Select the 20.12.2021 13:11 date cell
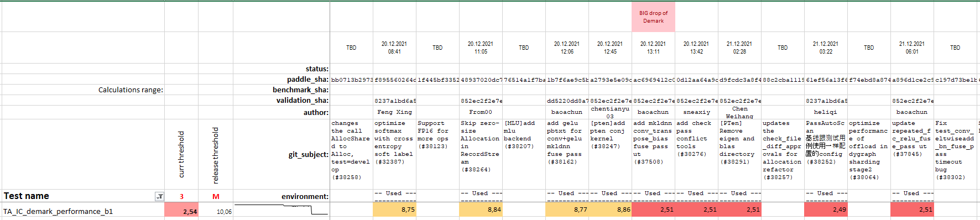This screenshot has width=980, height=220. point(653,48)
